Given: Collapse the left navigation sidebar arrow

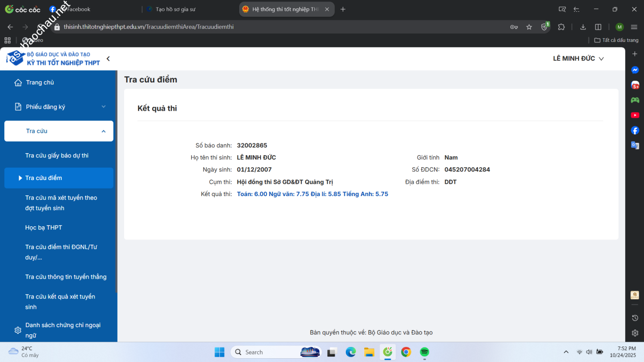Looking at the screenshot, I should pos(108,58).
